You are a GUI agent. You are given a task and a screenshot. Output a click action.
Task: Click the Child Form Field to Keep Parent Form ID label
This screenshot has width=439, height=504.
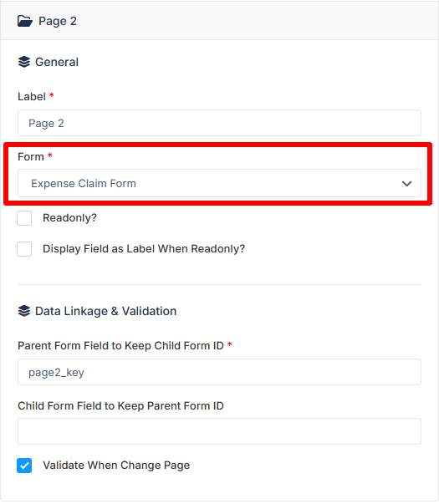click(x=120, y=406)
